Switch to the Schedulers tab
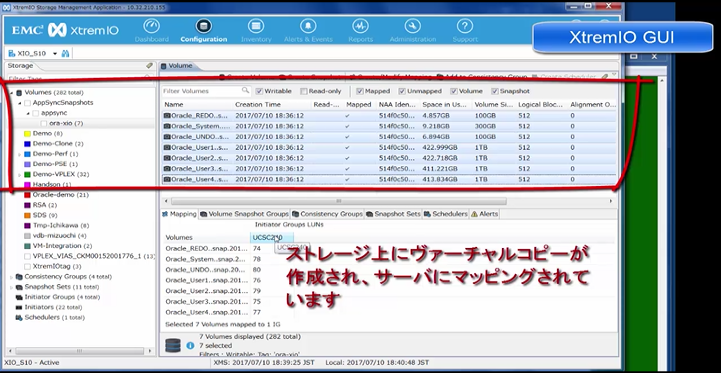The width and height of the screenshot is (721, 373). pos(446,214)
